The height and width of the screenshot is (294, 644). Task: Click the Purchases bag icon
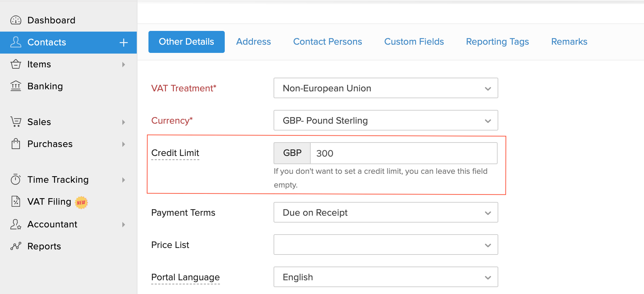pos(16,144)
